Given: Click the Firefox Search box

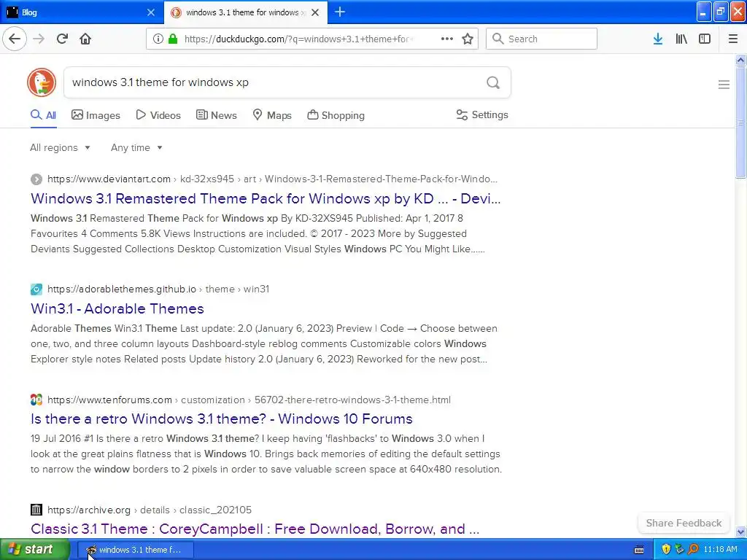Looking at the screenshot, I should [541, 39].
